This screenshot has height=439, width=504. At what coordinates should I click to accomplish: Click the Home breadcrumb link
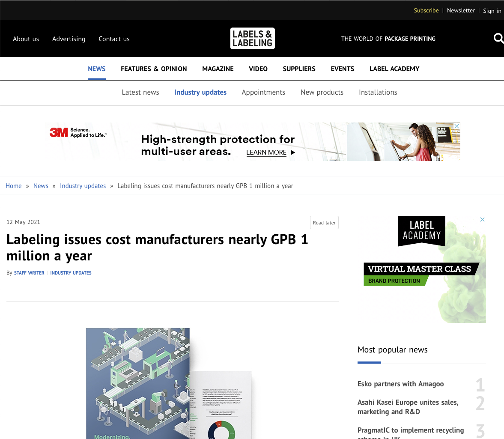[14, 186]
